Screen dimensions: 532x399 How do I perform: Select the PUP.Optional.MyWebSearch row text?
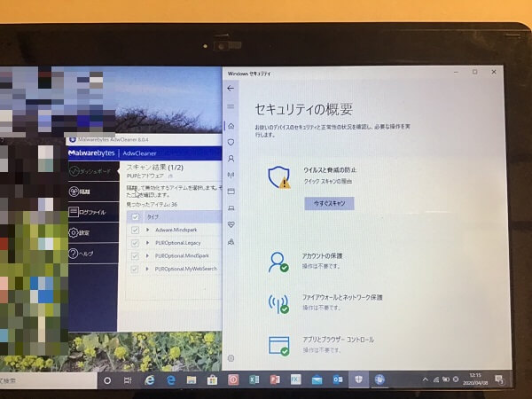point(186,269)
